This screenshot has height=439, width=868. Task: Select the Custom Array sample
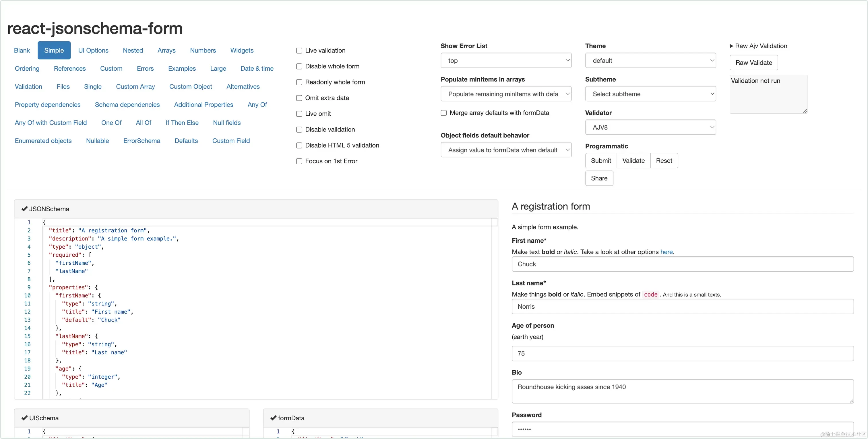[x=135, y=87]
